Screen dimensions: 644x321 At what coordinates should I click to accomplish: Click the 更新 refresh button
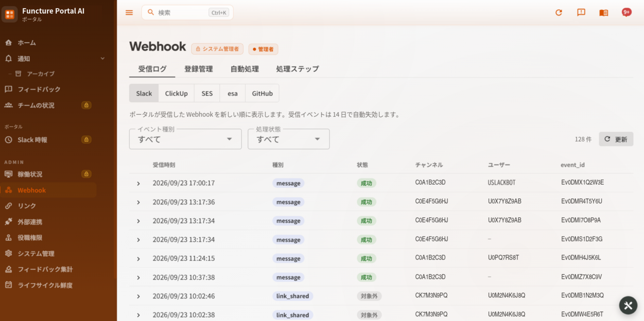pyautogui.click(x=616, y=139)
